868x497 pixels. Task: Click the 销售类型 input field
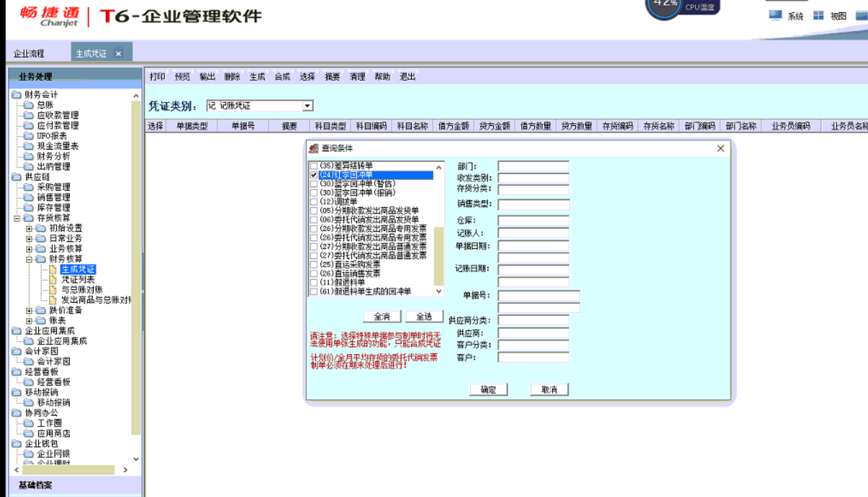[534, 204]
